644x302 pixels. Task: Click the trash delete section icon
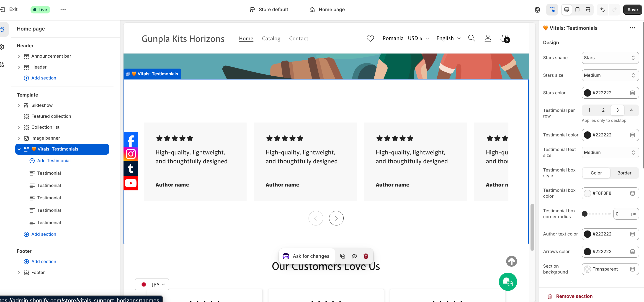[366, 256]
